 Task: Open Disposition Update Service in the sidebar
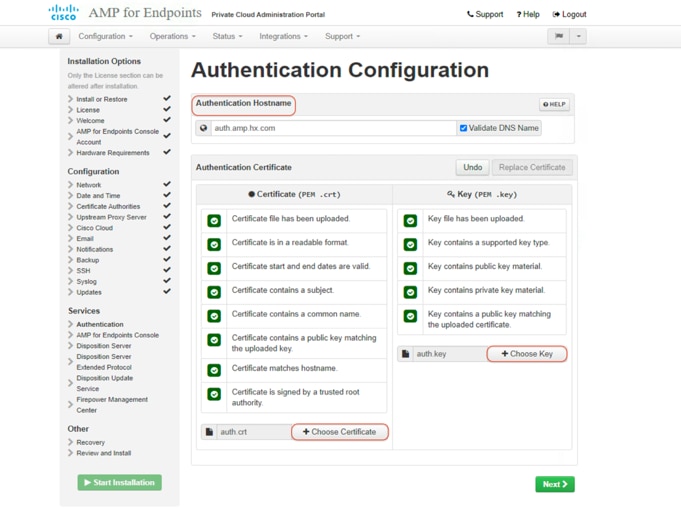pos(105,384)
